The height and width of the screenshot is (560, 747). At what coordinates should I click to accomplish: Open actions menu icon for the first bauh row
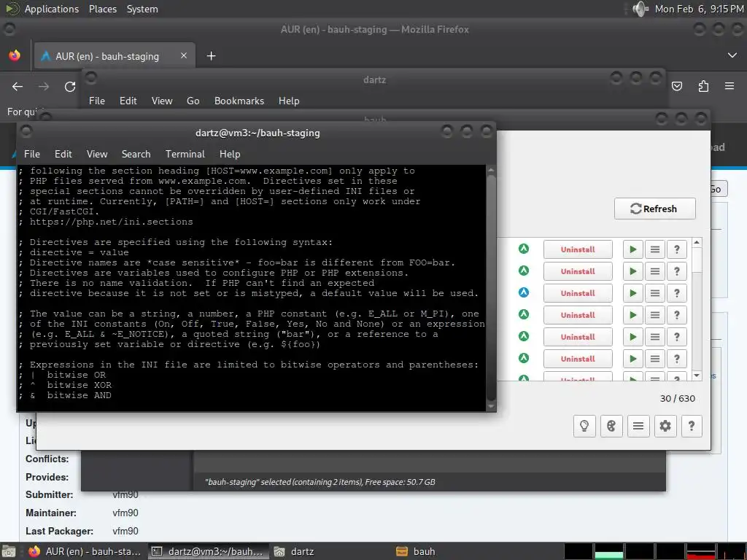[655, 249]
